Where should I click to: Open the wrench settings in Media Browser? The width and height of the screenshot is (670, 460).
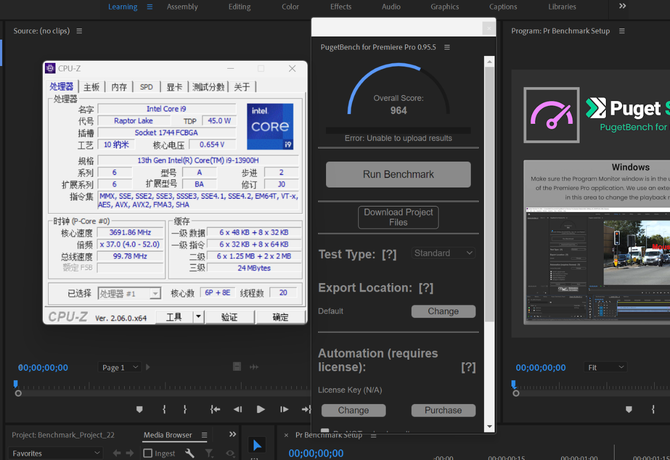[190, 453]
